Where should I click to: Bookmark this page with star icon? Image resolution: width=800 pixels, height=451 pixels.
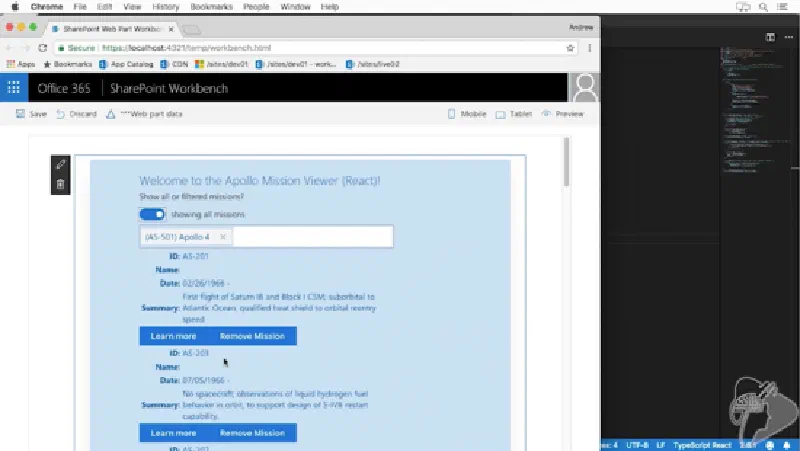click(570, 48)
